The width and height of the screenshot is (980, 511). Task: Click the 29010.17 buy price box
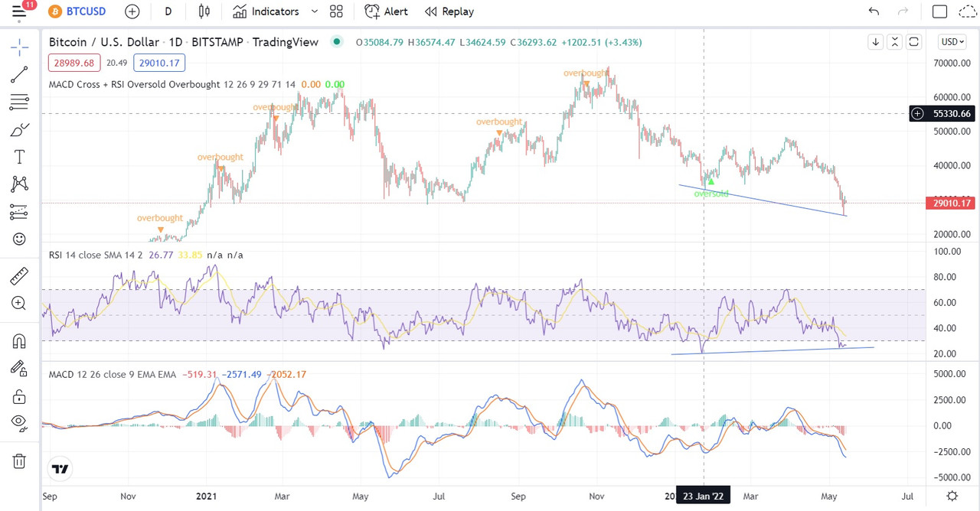159,63
